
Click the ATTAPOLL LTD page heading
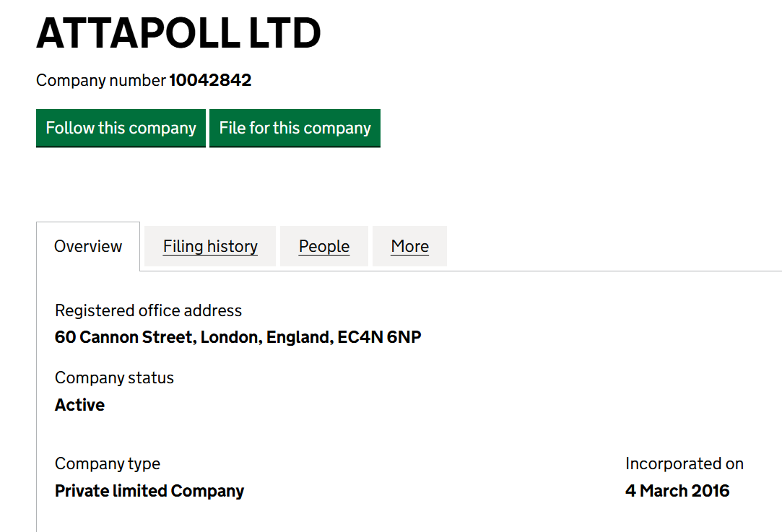pyautogui.click(x=178, y=33)
